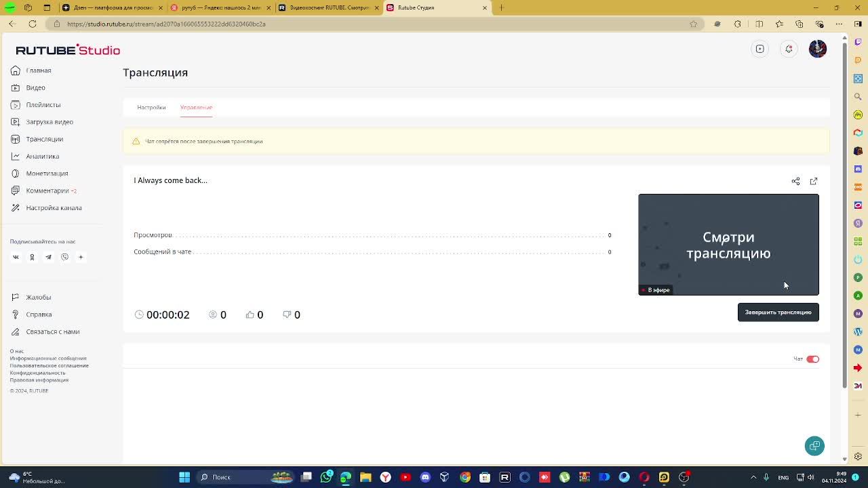Screen dimensions: 868x488
Task: Open browser collections icon
Action: pyautogui.click(x=800, y=24)
